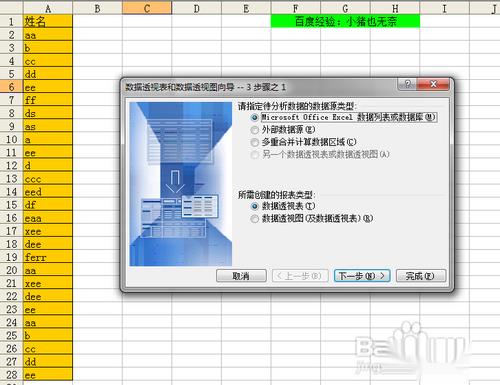Select row 28 header

tap(11, 375)
